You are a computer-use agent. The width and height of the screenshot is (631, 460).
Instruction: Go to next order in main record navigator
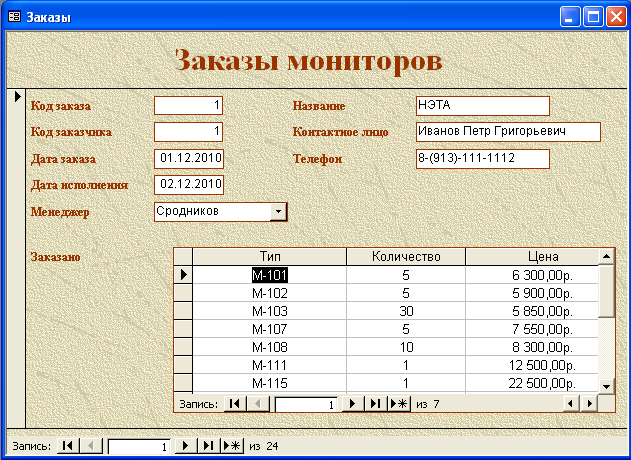tap(186, 446)
